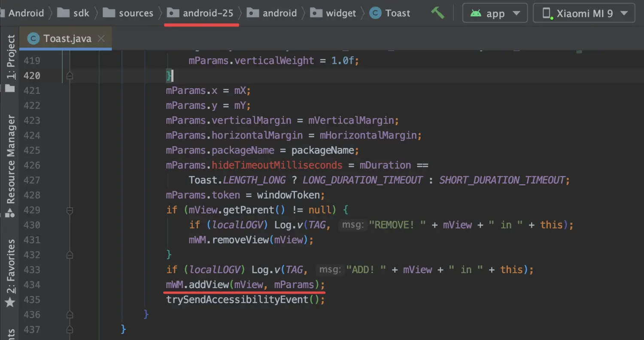Click the Resource Manager shapes icon
644x340 pixels.
(x=10, y=213)
